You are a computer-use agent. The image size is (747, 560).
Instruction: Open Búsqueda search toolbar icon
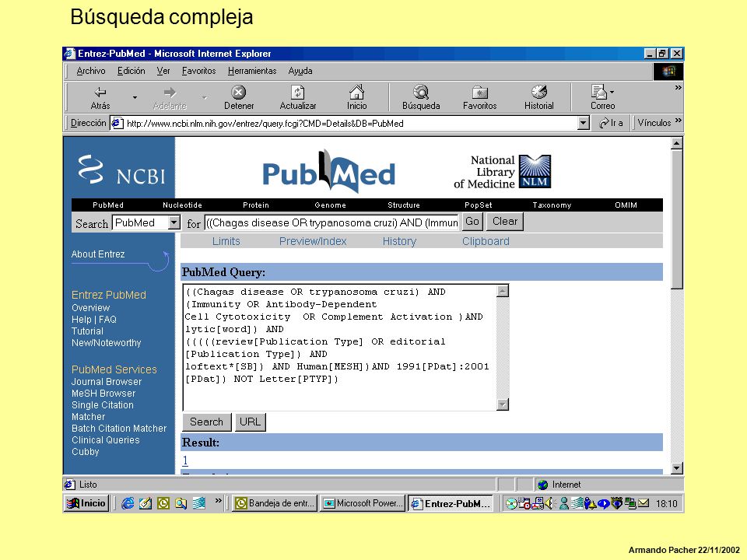pos(421,92)
